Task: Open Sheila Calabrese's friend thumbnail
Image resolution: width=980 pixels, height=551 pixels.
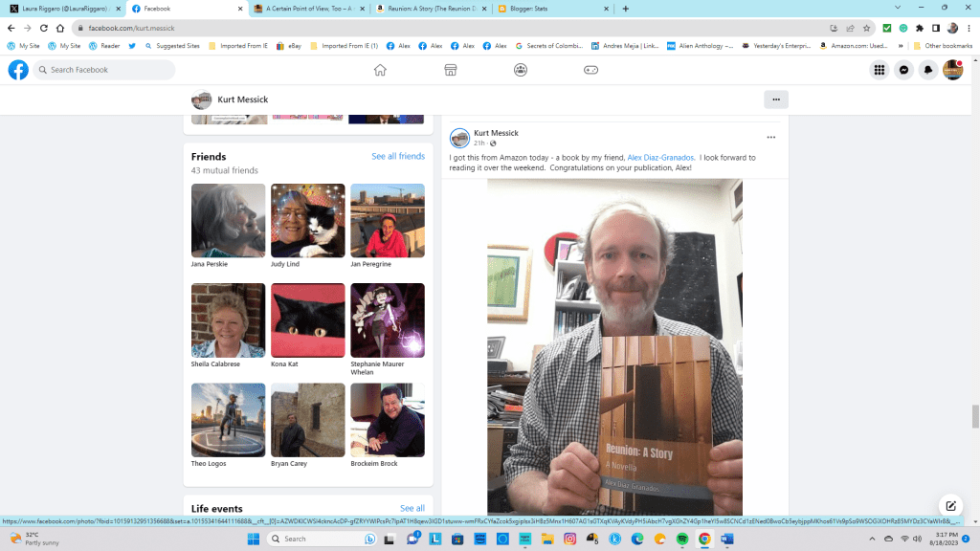Action: pyautogui.click(x=228, y=320)
